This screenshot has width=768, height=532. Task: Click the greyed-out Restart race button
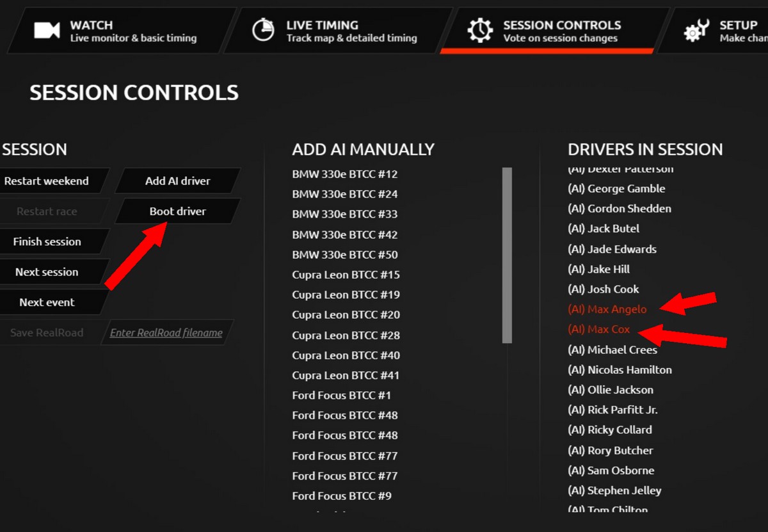51,211
